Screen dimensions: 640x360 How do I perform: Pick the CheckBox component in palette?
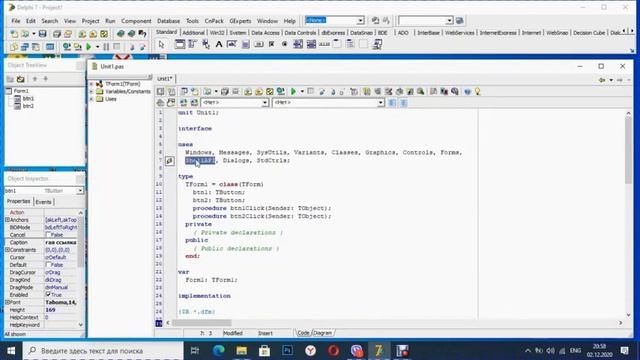click(271, 44)
